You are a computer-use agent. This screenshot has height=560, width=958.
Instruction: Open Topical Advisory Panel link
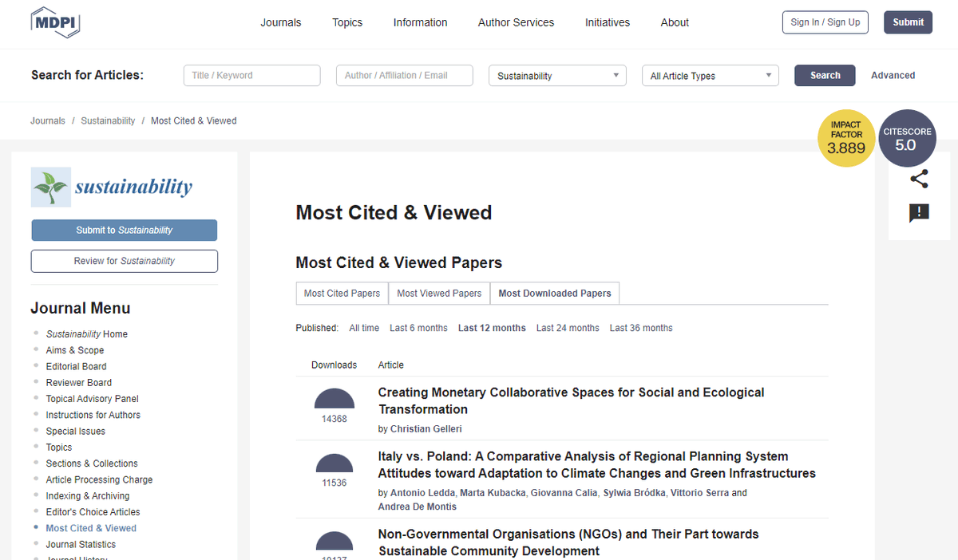tap(92, 399)
